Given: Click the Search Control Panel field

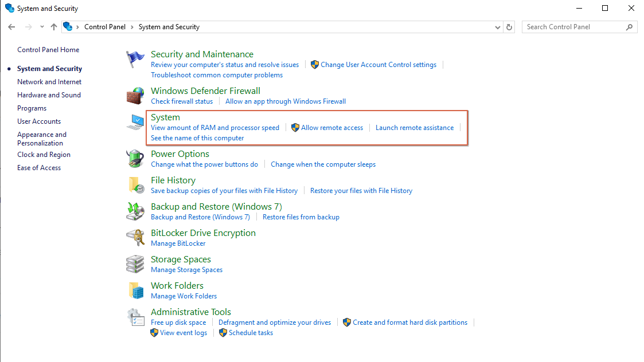Looking at the screenshot, I should [573, 27].
